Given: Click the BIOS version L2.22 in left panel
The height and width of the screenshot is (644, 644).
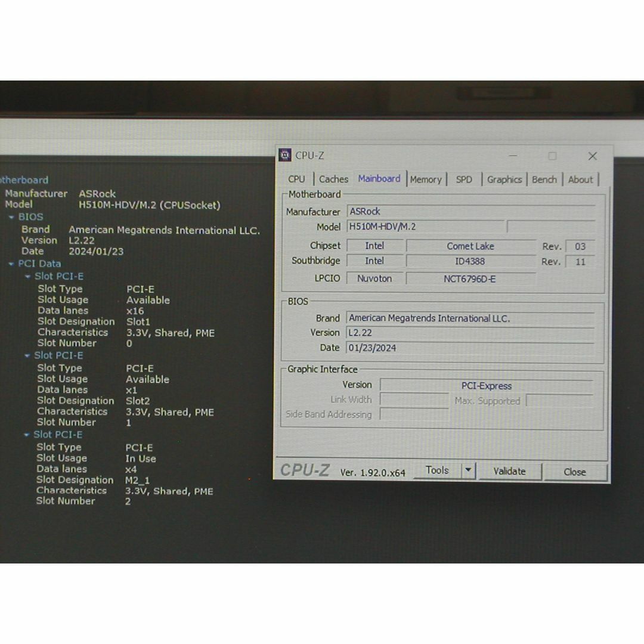Looking at the screenshot, I should pyautogui.click(x=82, y=240).
